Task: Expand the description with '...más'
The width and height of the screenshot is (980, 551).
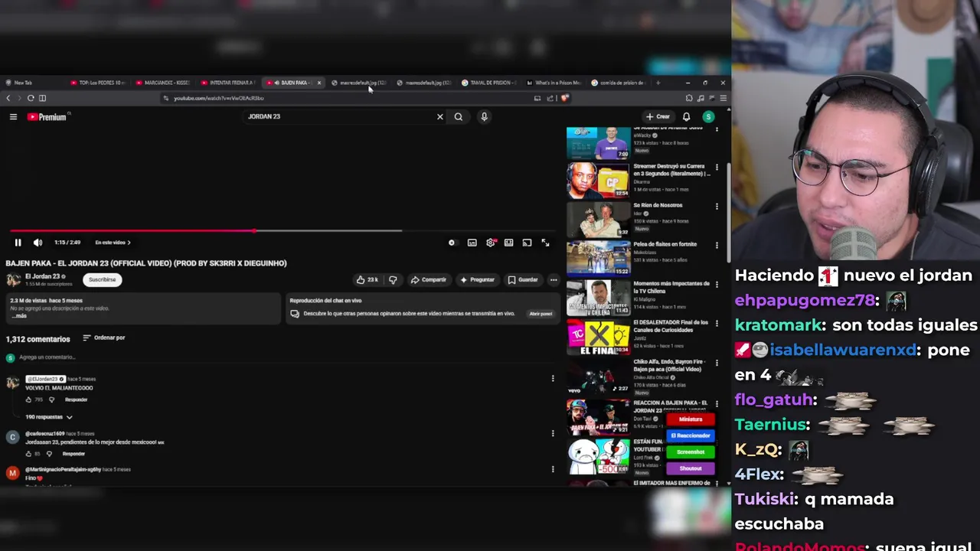Action: click(19, 316)
